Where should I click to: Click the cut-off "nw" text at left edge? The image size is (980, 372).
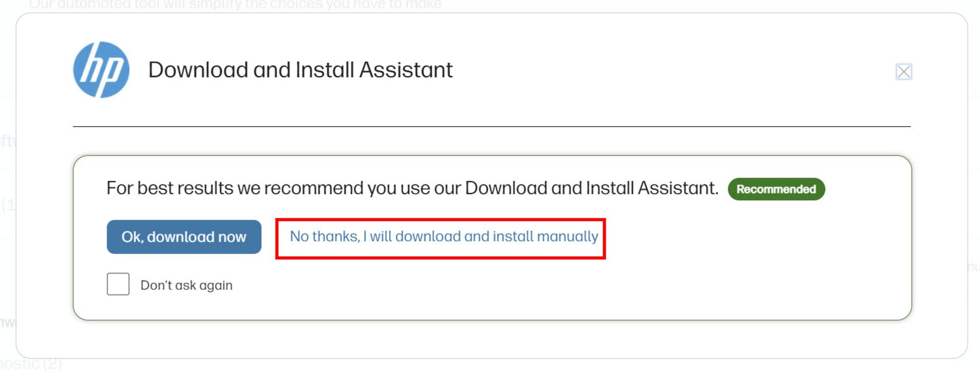[7, 322]
